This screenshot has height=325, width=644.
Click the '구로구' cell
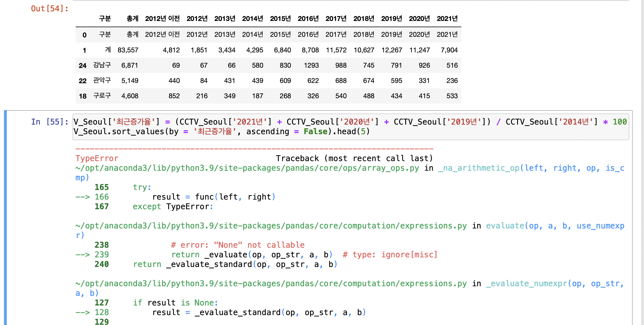coord(102,96)
